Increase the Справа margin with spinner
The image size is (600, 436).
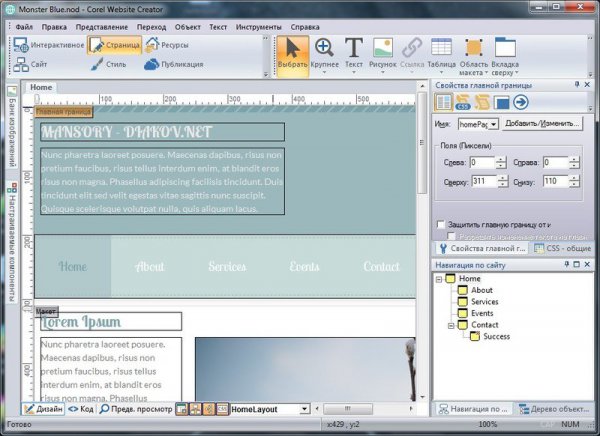574,159
